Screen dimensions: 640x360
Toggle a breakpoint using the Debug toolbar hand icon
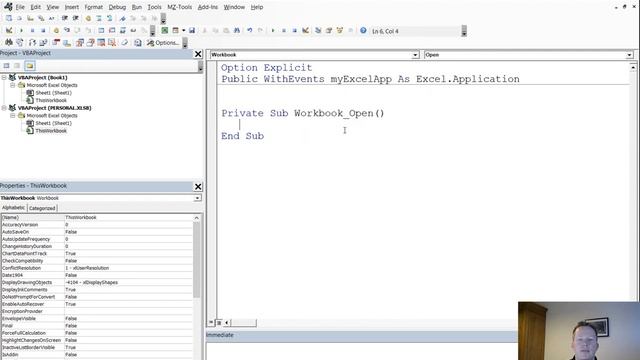56,31
